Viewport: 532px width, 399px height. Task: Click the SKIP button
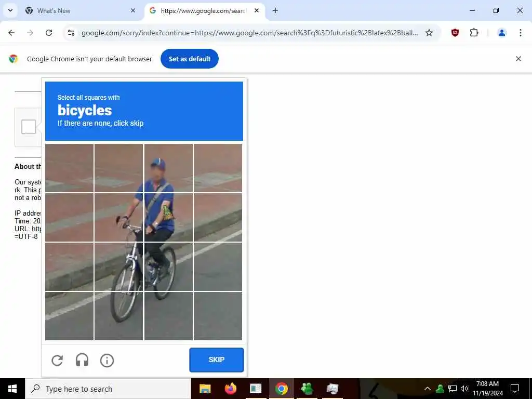point(217,360)
